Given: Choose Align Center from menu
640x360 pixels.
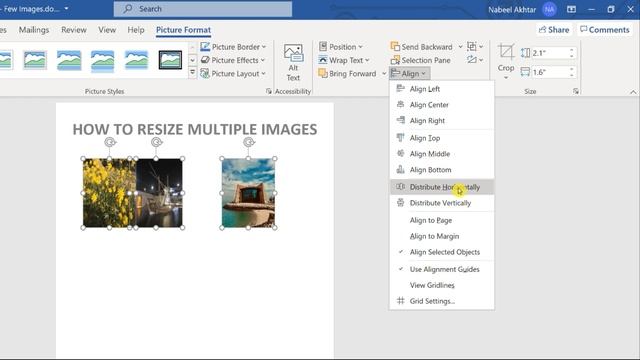Looking at the screenshot, I should 442,105.
